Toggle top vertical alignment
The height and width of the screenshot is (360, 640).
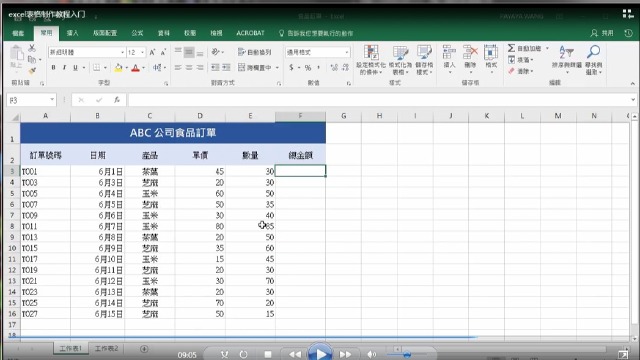178,52
